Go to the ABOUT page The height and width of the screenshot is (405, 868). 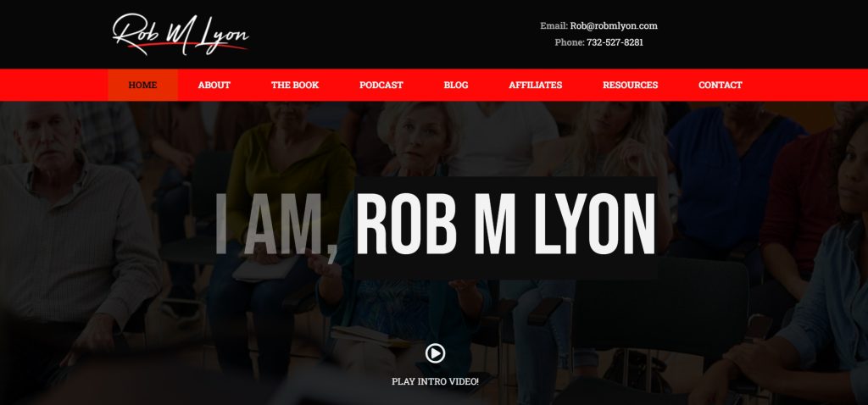(x=214, y=86)
